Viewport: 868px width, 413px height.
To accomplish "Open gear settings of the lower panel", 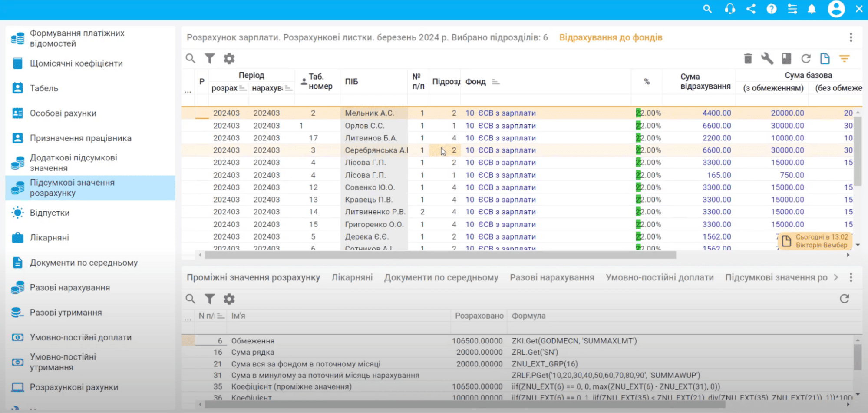I will 229,299.
